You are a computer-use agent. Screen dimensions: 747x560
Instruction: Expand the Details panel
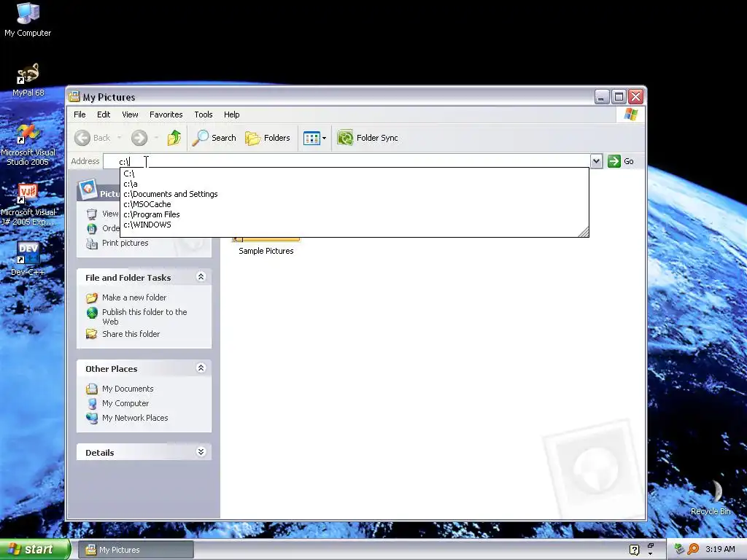pos(201,452)
